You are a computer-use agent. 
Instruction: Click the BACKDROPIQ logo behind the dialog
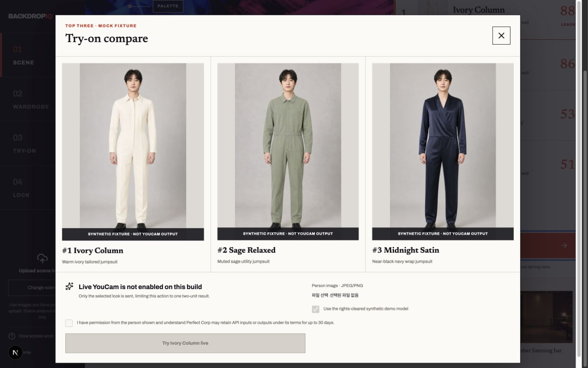point(30,16)
